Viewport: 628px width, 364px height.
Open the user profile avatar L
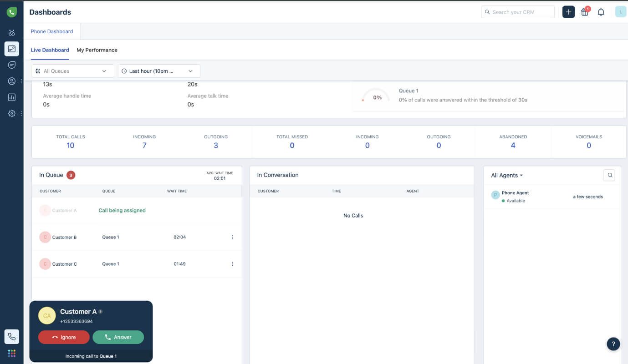click(x=621, y=12)
